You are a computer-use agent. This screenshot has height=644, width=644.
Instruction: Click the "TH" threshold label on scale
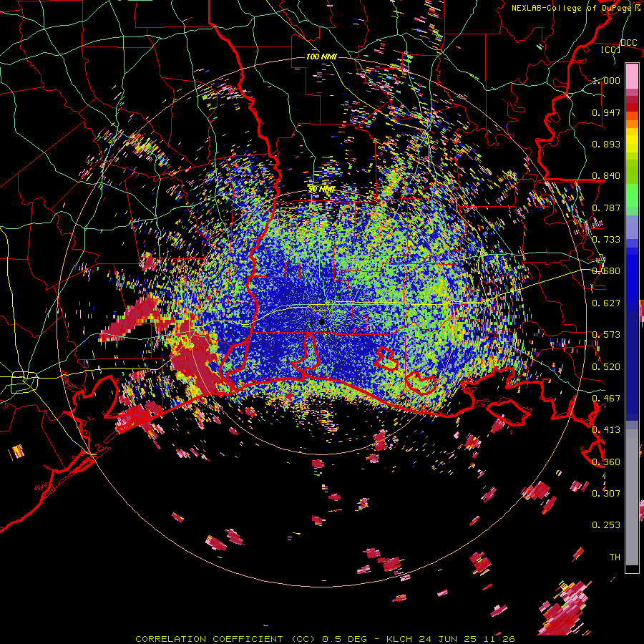(x=615, y=557)
